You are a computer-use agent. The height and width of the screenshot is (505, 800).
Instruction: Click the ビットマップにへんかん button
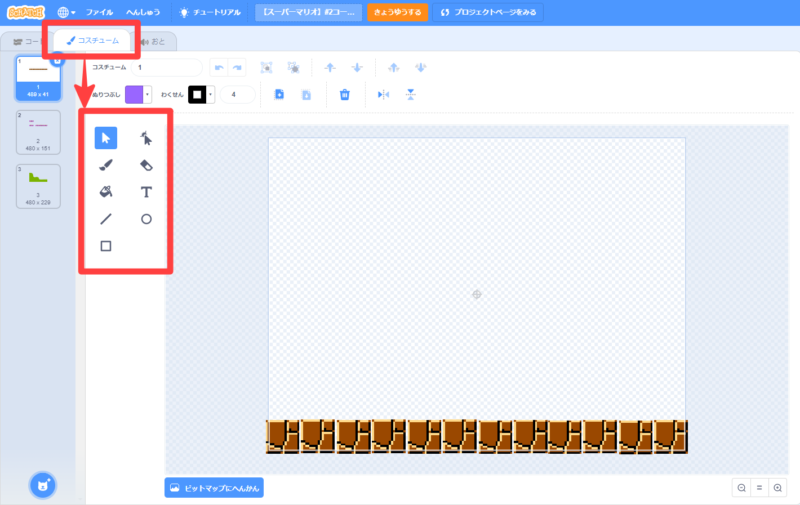click(214, 488)
